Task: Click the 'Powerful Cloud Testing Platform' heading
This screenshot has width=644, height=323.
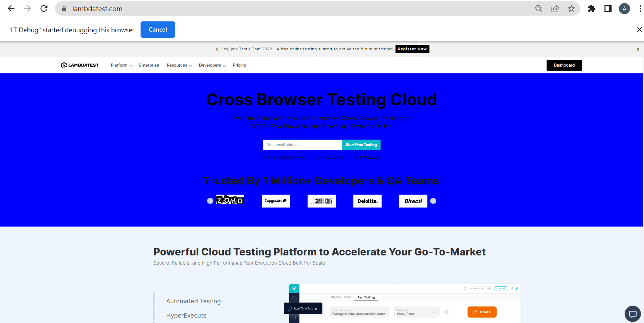Action: pyautogui.click(x=319, y=252)
